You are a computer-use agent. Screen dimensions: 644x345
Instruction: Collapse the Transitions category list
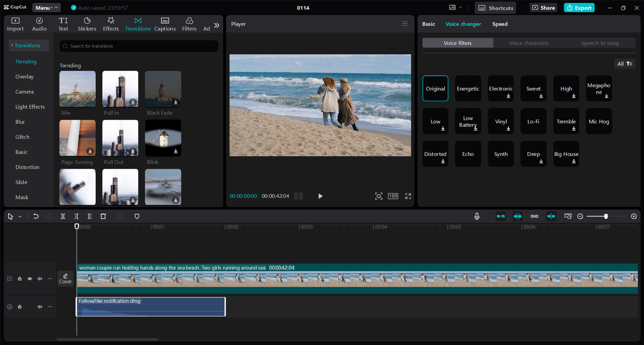(29, 45)
